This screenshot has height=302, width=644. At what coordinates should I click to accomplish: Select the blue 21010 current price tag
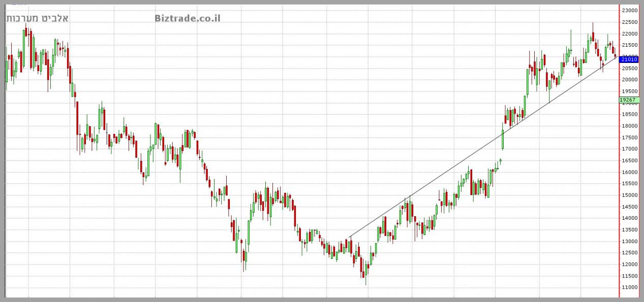click(629, 60)
